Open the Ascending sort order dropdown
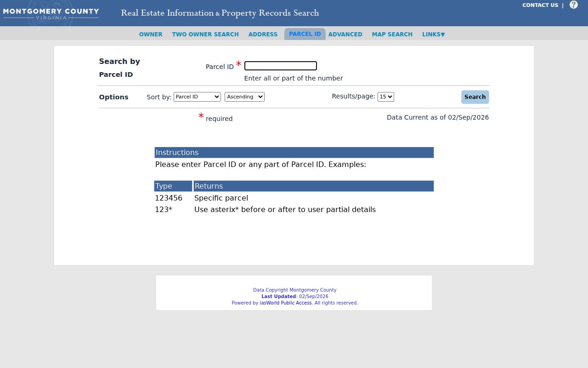 click(x=244, y=97)
